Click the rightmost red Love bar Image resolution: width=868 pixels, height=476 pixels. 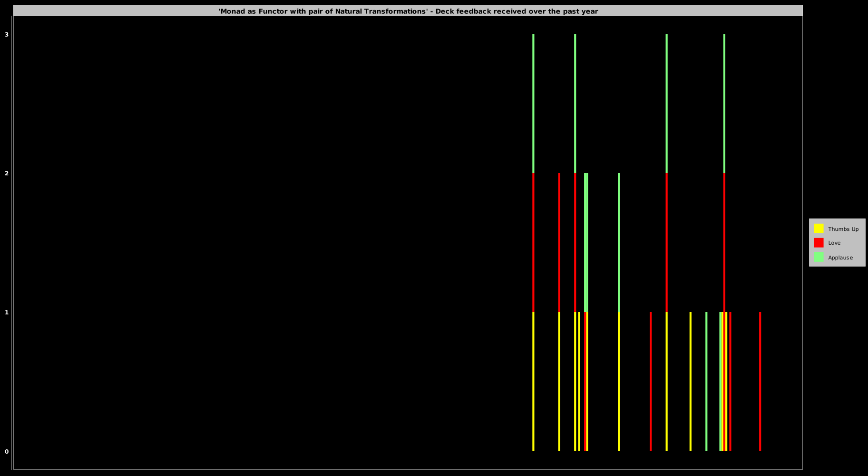pyautogui.click(x=760, y=382)
